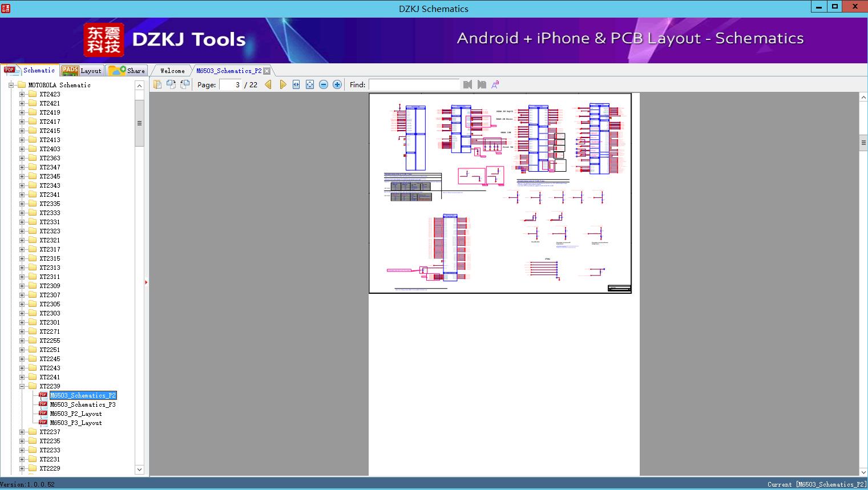The image size is (868, 490).
Task: Click the 'Current [M6503_Schematics_P2]' status text
Action: pyautogui.click(x=817, y=484)
